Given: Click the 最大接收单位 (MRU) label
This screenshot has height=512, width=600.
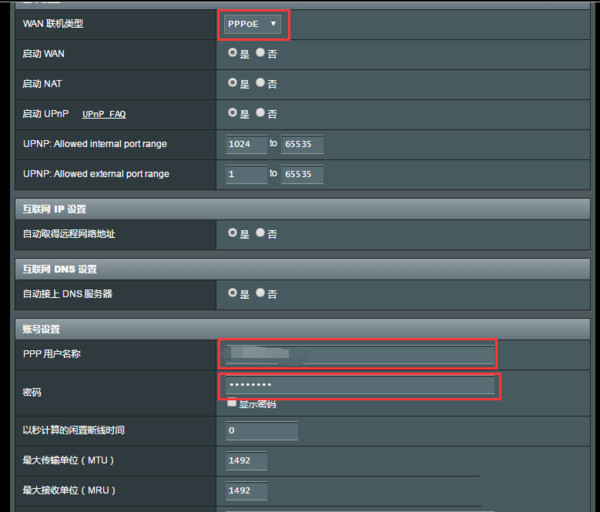Looking at the screenshot, I should pyautogui.click(x=69, y=490).
